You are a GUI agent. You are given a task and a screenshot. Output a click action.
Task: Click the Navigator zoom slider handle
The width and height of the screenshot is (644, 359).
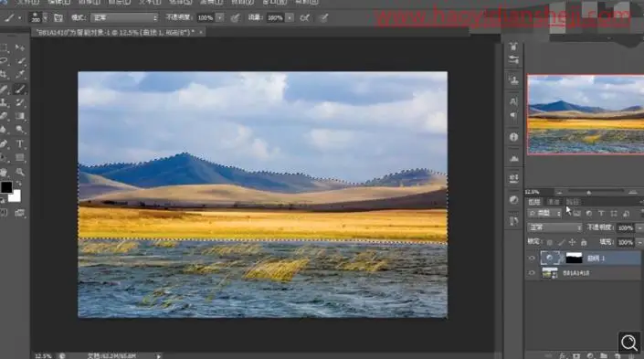click(x=589, y=192)
